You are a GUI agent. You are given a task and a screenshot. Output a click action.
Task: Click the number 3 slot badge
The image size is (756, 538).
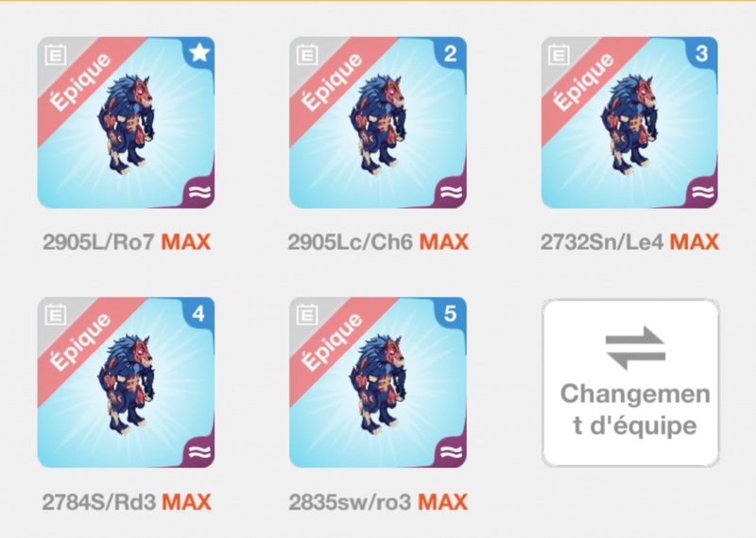[702, 53]
